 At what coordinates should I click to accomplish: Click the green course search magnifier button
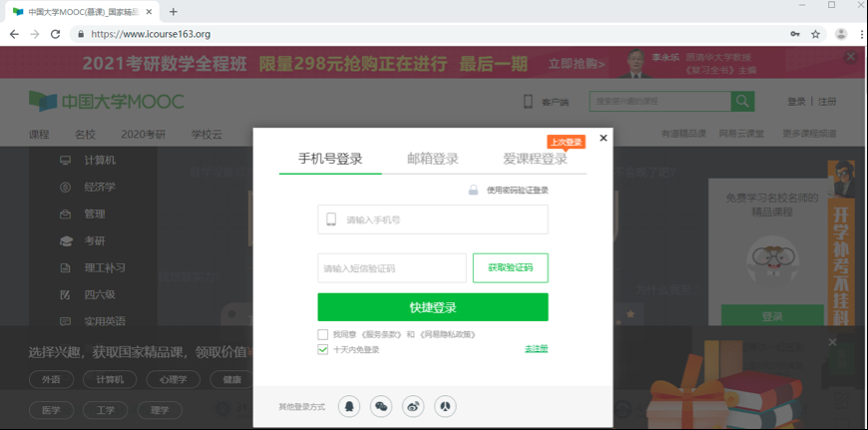(742, 102)
